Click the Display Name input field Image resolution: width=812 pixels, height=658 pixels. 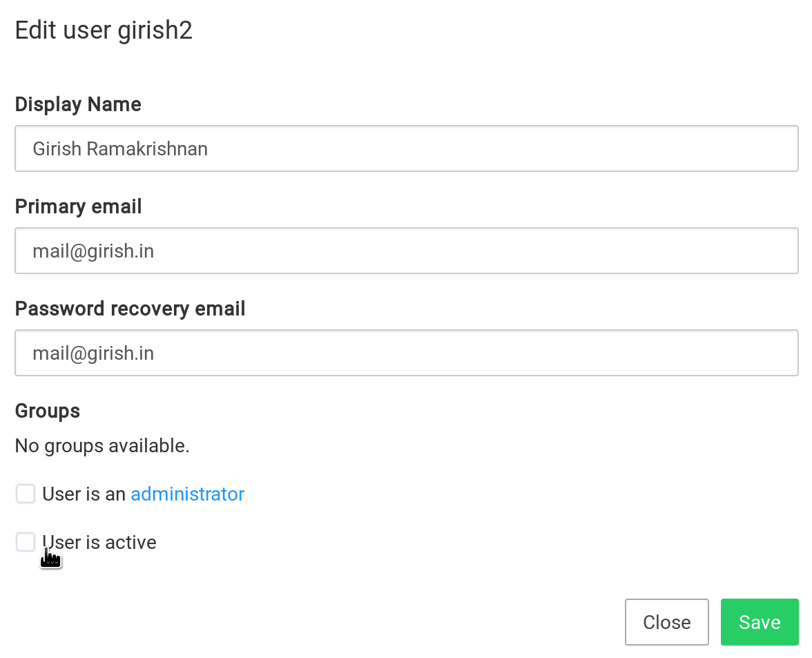[406, 148]
